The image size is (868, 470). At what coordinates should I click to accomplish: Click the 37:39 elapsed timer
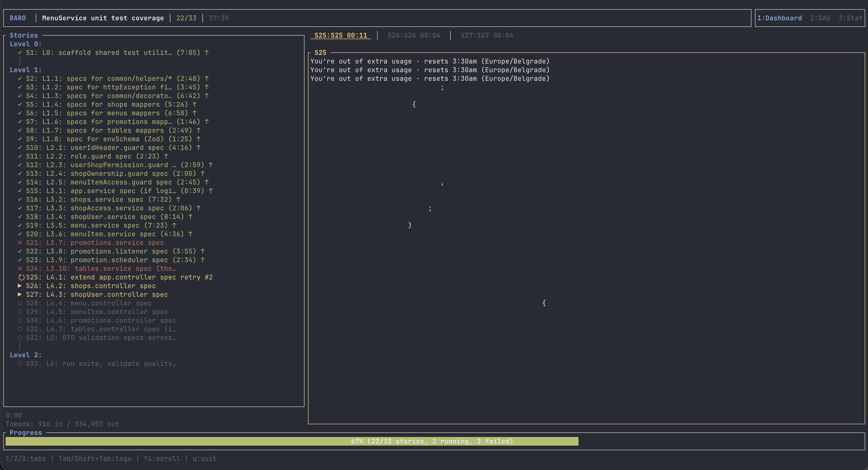[x=219, y=18]
